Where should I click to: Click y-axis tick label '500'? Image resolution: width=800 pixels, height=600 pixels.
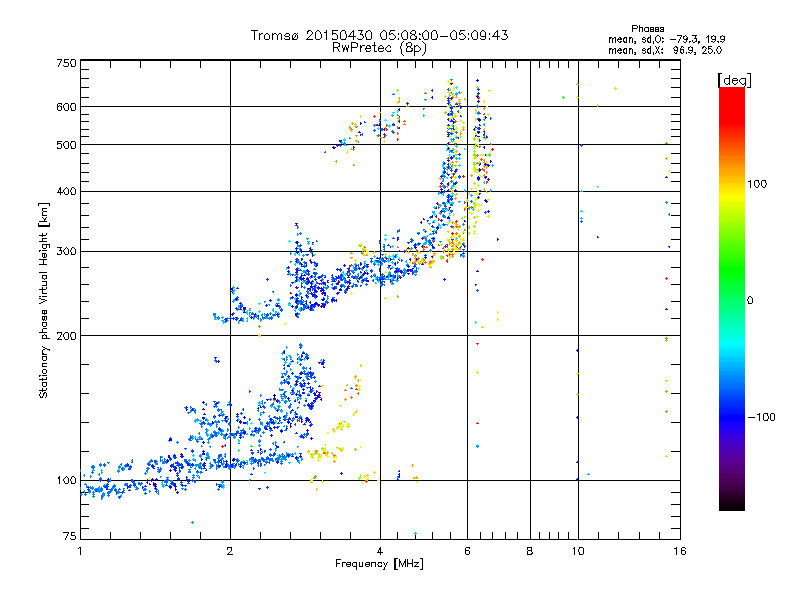click(x=66, y=145)
